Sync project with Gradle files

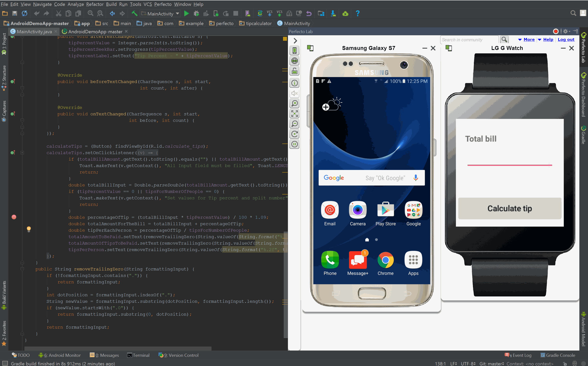[260, 13]
